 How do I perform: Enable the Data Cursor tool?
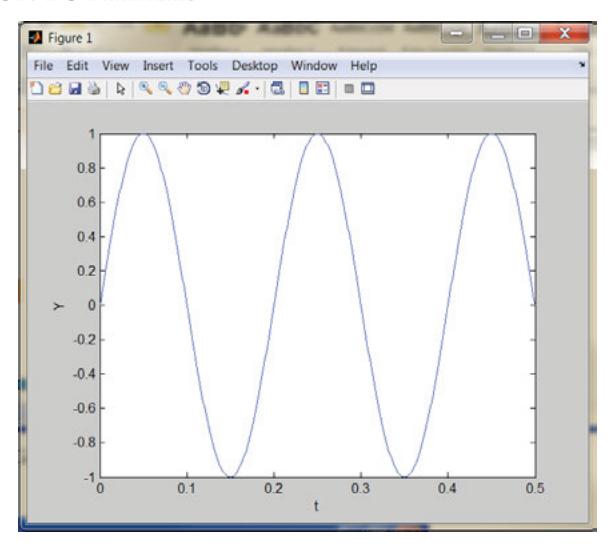[x=223, y=89]
